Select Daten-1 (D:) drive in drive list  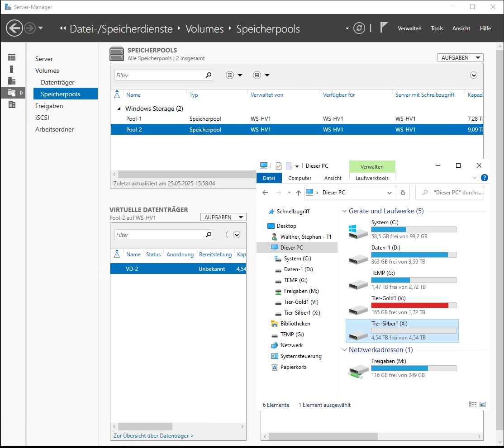point(402,255)
